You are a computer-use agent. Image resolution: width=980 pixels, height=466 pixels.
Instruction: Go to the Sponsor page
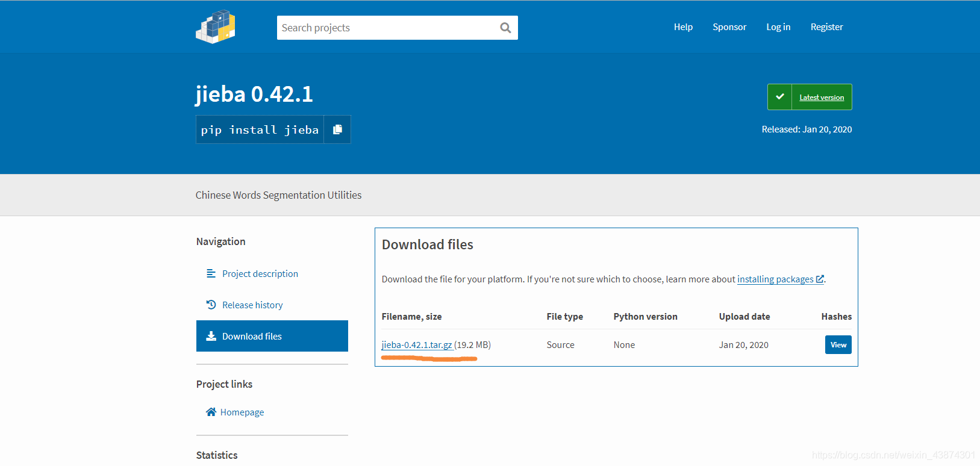pos(729,27)
